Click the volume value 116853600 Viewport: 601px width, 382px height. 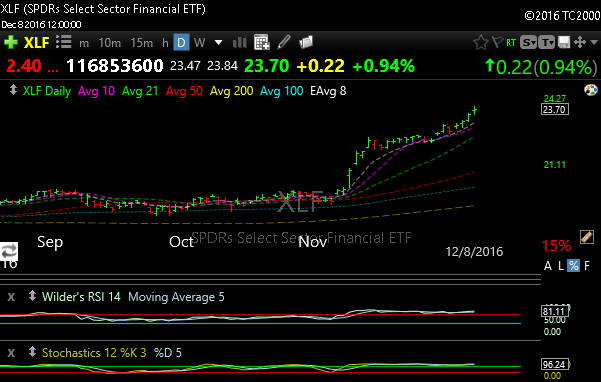(115, 66)
